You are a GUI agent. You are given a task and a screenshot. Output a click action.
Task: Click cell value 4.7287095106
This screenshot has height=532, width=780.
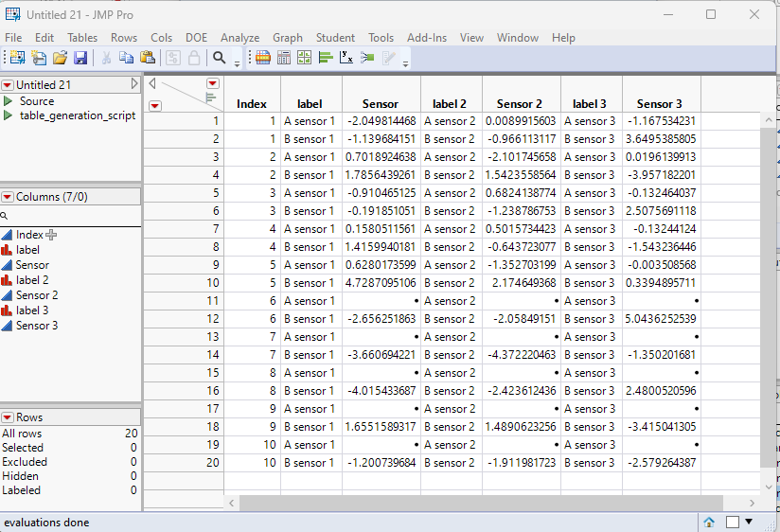[381, 283]
